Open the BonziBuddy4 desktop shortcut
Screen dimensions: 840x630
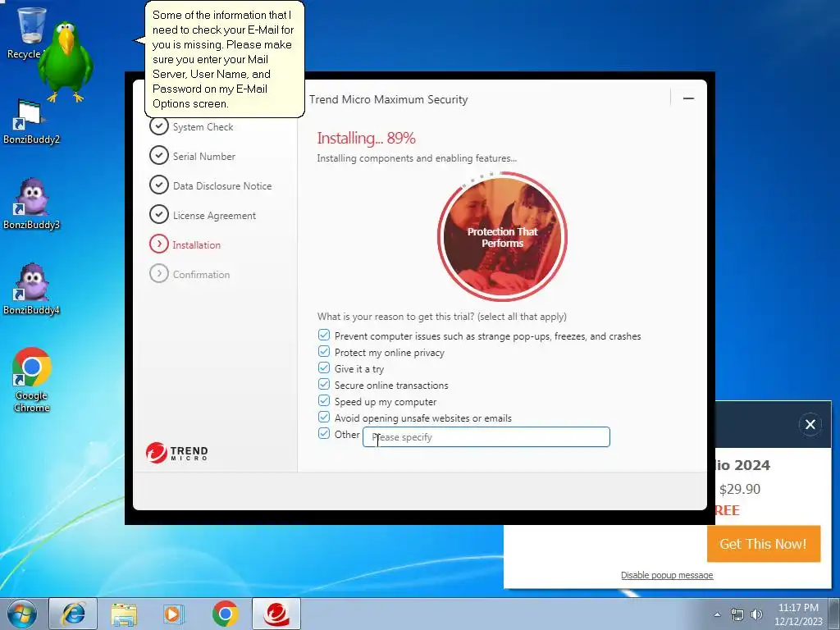(x=31, y=290)
